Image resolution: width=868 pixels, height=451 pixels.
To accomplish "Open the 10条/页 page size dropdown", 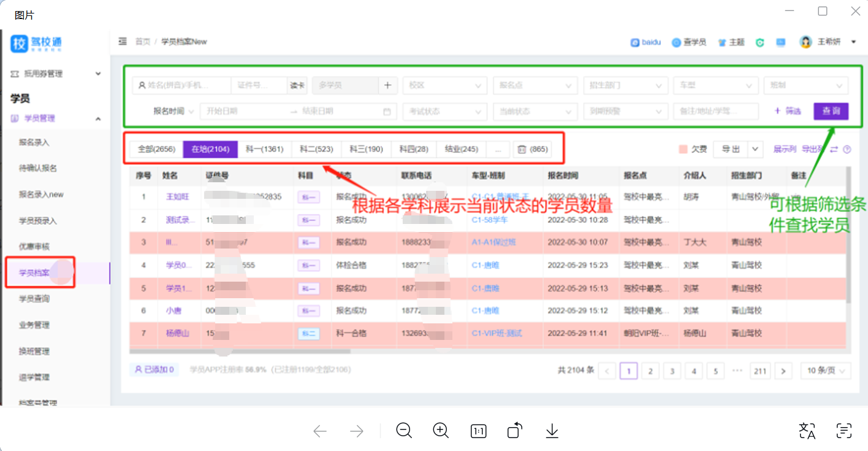I will pos(826,371).
